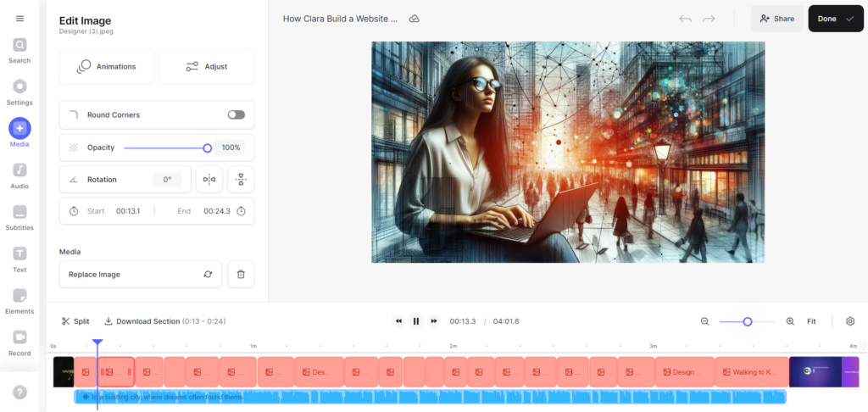868x412 pixels.
Task: Zoom in the timeline
Action: (x=790, y=321)
